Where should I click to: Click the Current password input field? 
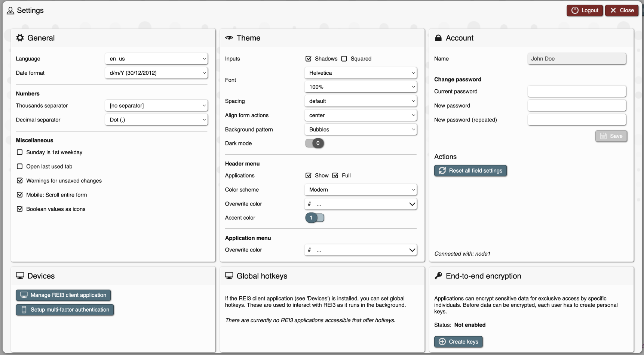click(576, 91)
